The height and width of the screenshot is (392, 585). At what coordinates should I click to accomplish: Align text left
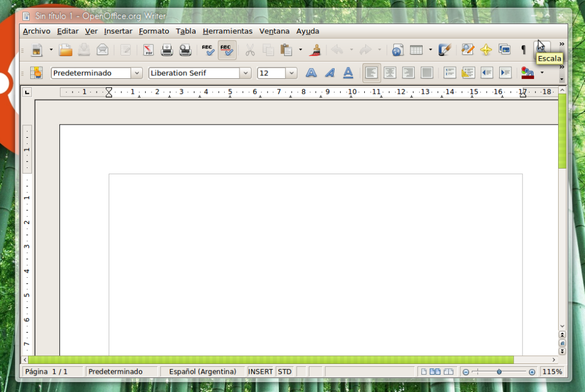tap(371, 73)
